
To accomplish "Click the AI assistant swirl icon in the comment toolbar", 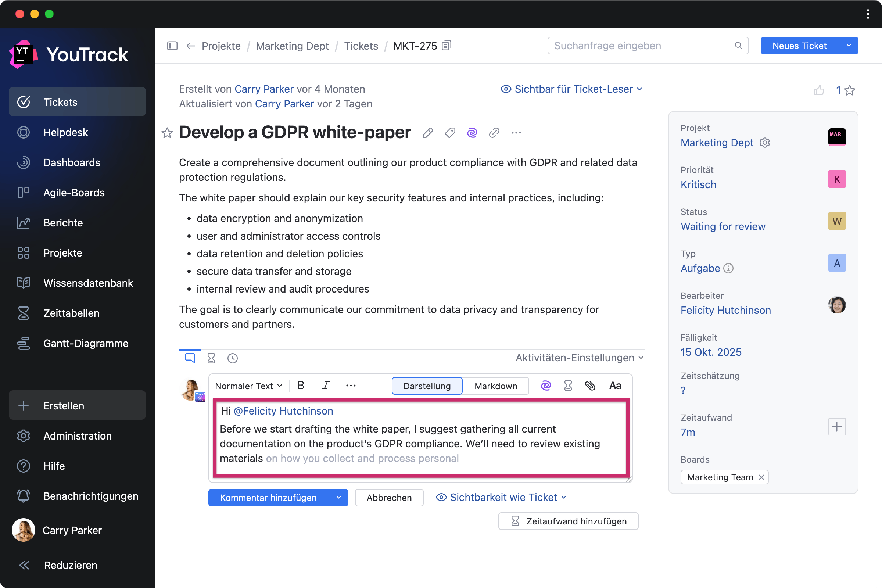I will (546, 386).
